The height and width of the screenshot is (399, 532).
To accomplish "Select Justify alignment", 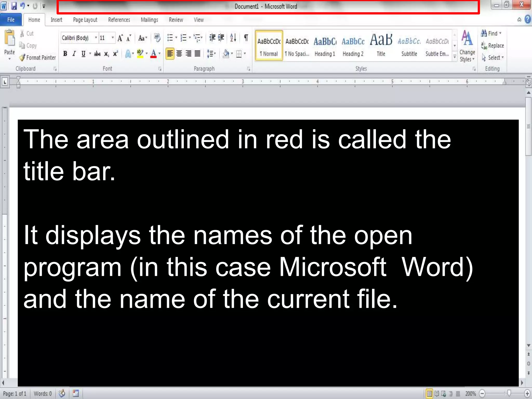I will pos(198,54).
